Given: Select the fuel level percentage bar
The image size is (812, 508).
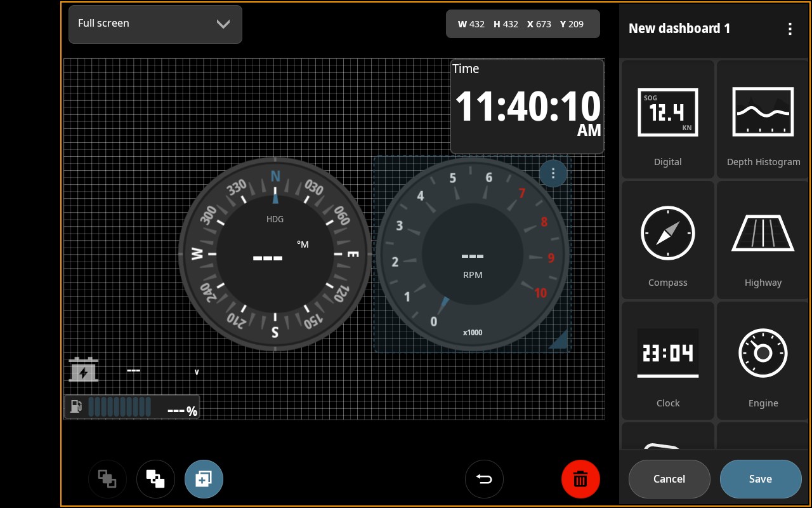Looking at the screenshot, I should tap(132, 407).
